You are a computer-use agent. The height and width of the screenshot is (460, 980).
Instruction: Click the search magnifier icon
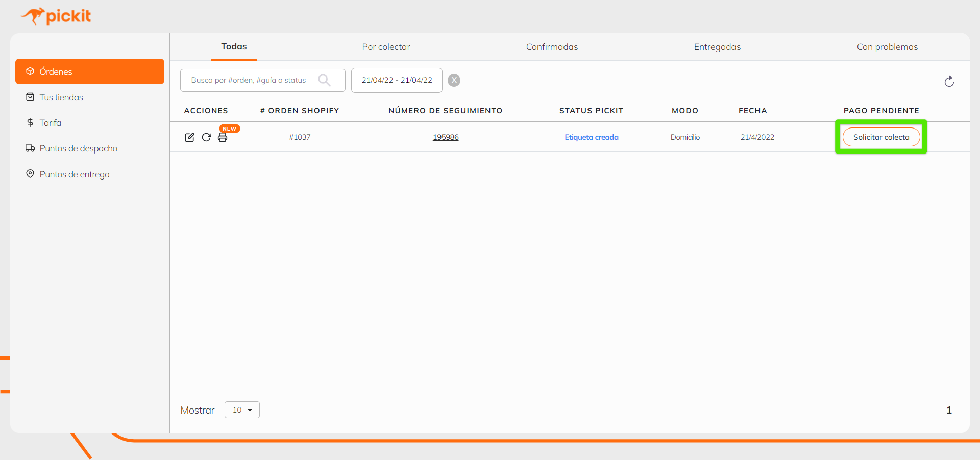(x=324, y=80)
